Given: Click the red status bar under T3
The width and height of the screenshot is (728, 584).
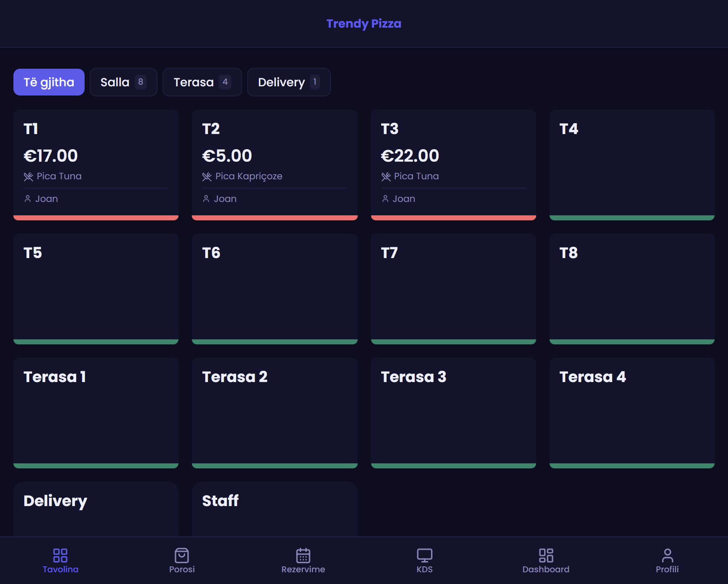Looking at the screenshot, I should point(453,218).
